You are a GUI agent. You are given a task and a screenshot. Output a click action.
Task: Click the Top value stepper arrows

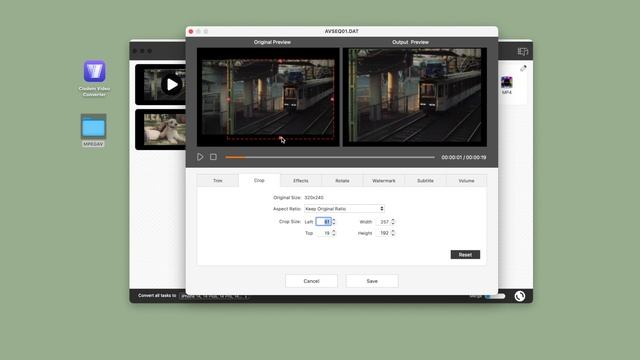[x=334, y=233]
